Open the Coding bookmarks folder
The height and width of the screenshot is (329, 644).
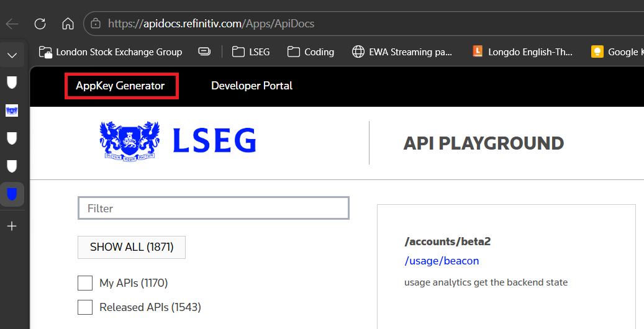coord(311,52)
